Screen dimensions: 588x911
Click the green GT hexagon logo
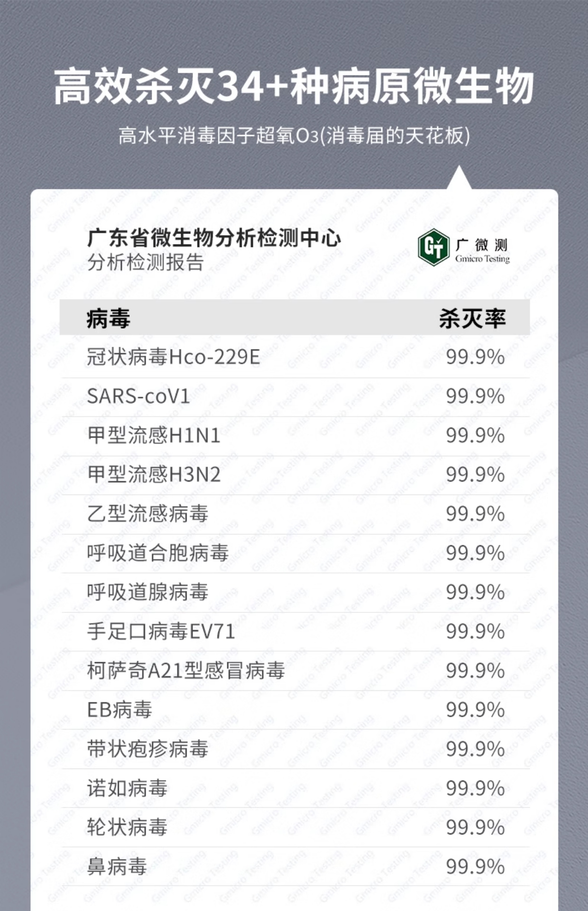[433, 247]
